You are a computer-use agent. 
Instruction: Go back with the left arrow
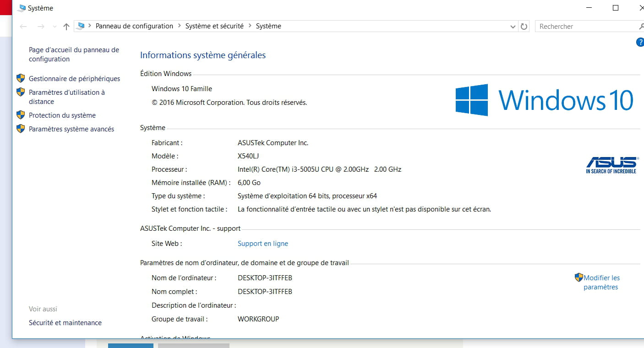pyautogui.click(x=23, y=27)
